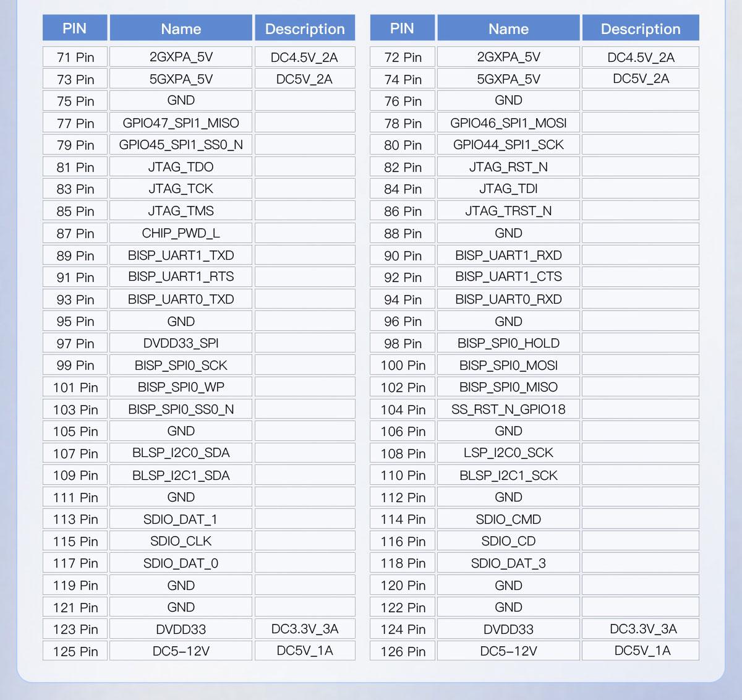The width and height of the screenshot is (742, 700).
Task: Click the BLSP_I2C0_SDA cell
Action: (x=181, y=453)
